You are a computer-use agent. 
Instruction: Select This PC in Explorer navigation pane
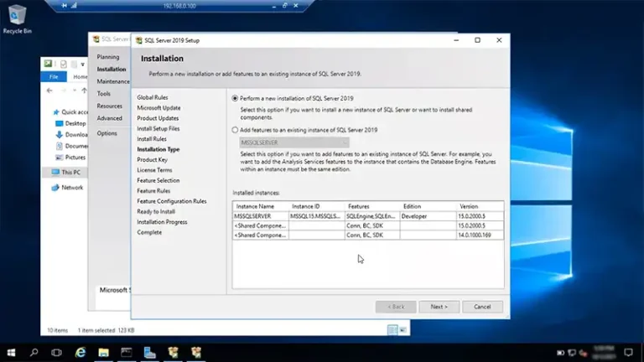[x=65, y=173]
